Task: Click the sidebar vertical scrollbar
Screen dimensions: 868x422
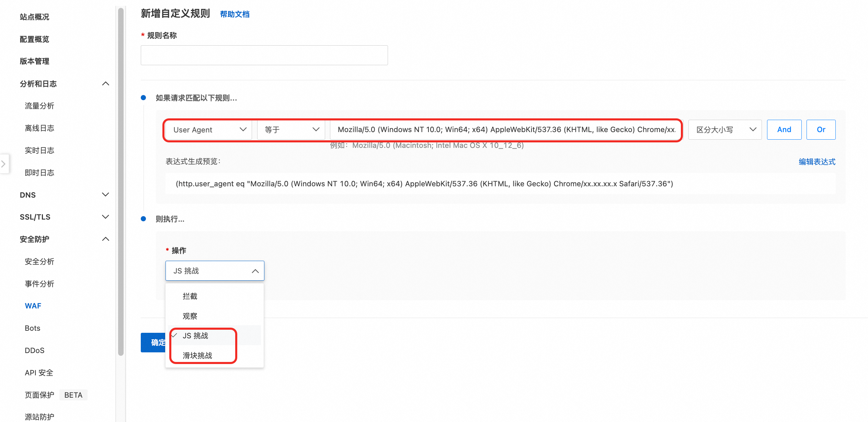Action: tap(121, 182)
